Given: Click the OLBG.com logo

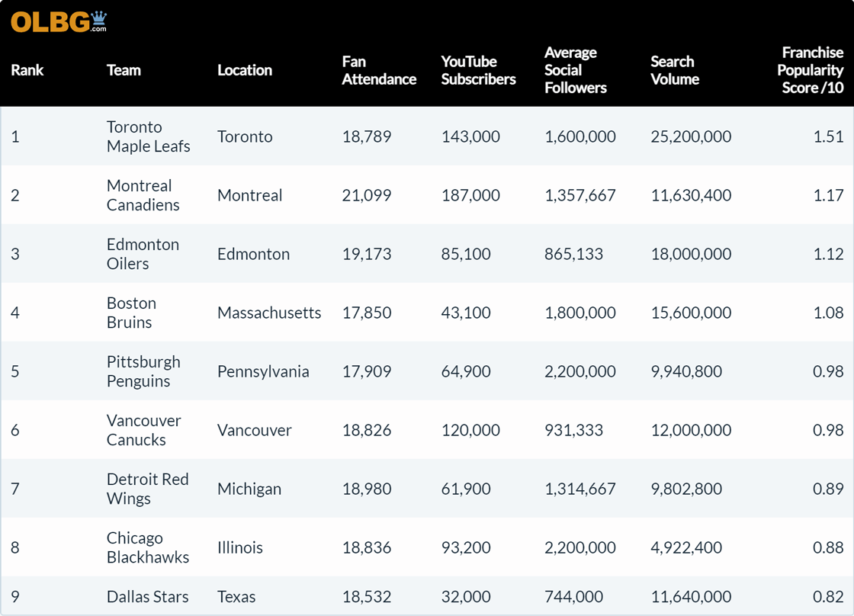Looking at the screenshot, I should tap(59, 22).
